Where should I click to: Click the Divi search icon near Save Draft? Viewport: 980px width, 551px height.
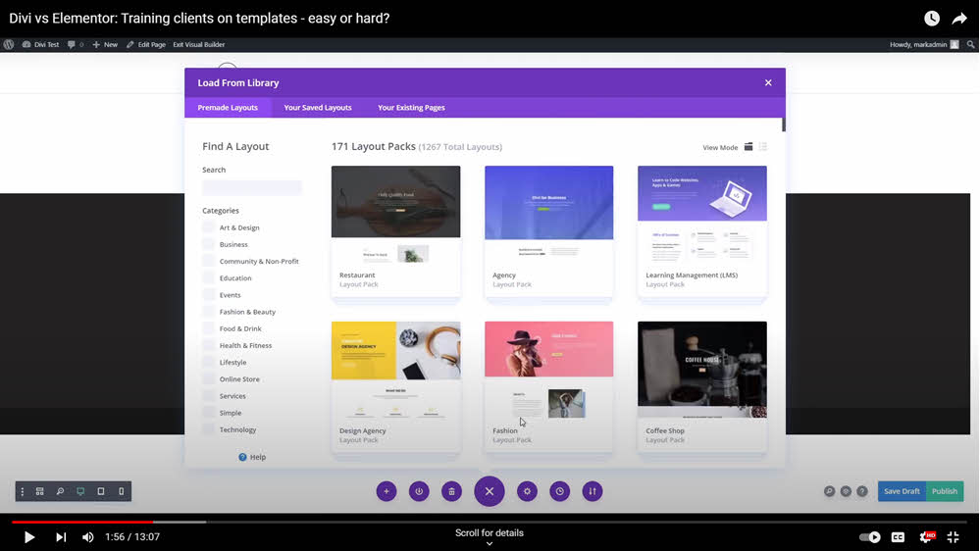tap(829, 491)
